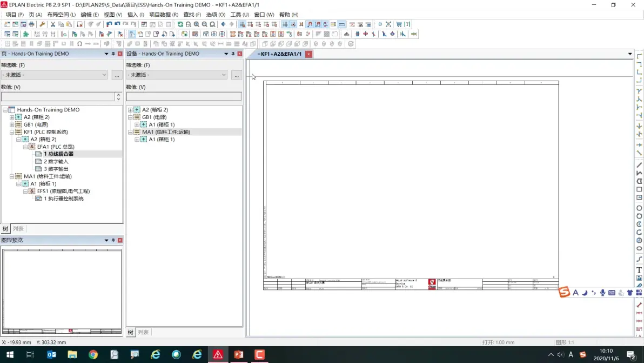Click the graphical preview thumbnail
Viewport: 644px width, 363px height.
click(62, 292)
